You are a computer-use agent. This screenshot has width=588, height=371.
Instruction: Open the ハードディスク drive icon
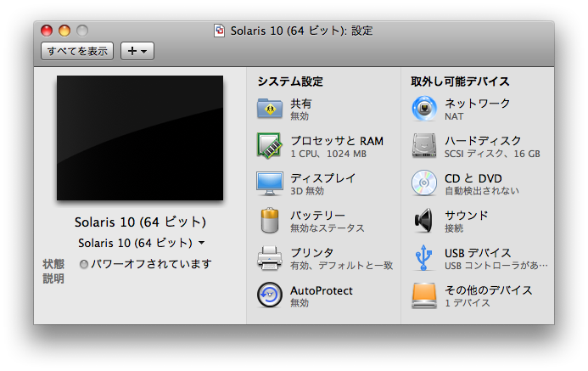tap(424, 145)
